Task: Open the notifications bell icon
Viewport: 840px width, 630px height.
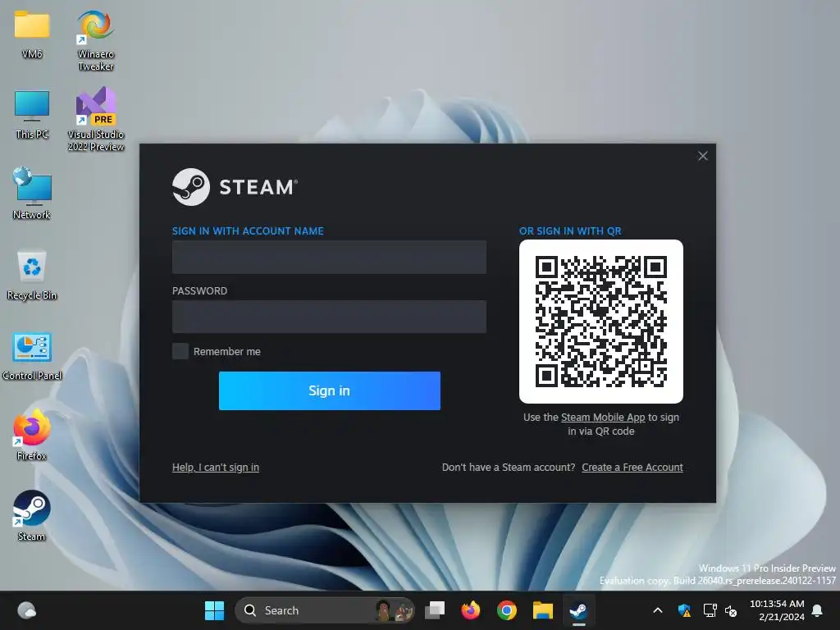Action: 818,610
